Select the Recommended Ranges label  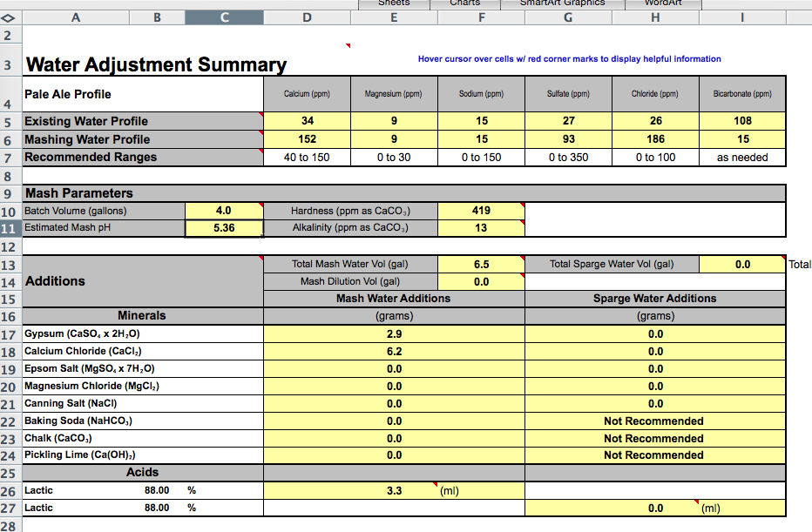(143, 158)
